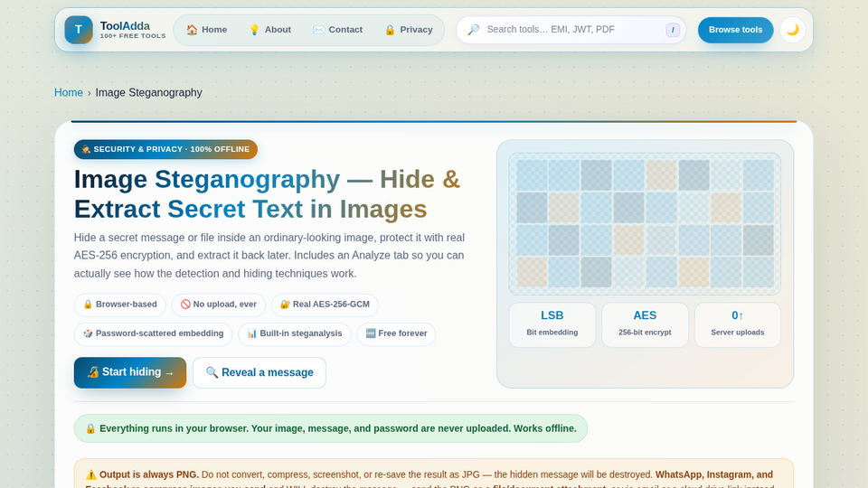The image size is (868, 488).
Task: Open the Privacy nav item
Action: click(409, 30)
